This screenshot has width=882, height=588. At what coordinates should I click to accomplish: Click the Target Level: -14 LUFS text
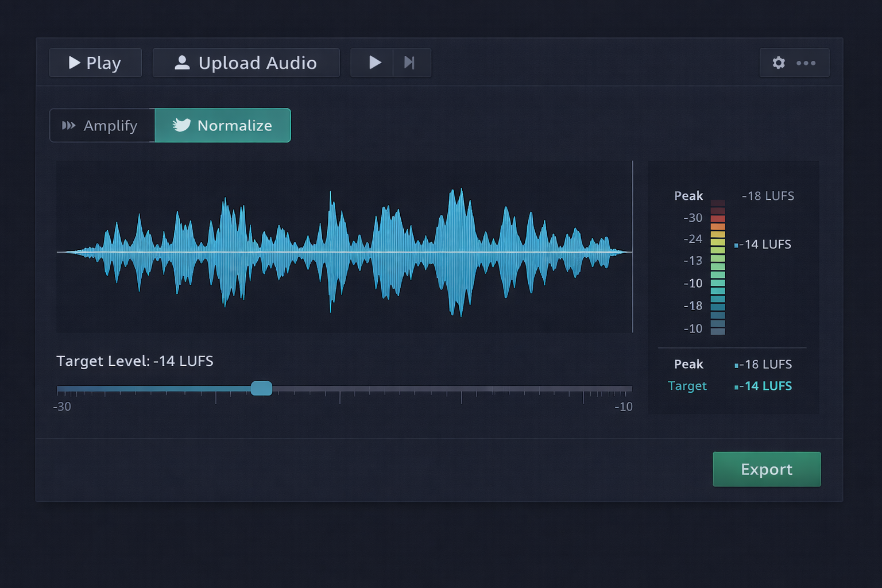pyautogui.click(x=134, y=361)
